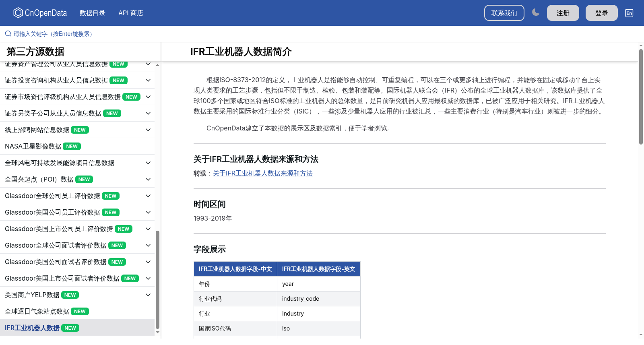The image size is (644, 345).
Task: Expand Glassdoor美国公司员工评价数据 chevron
Action: 148,212
